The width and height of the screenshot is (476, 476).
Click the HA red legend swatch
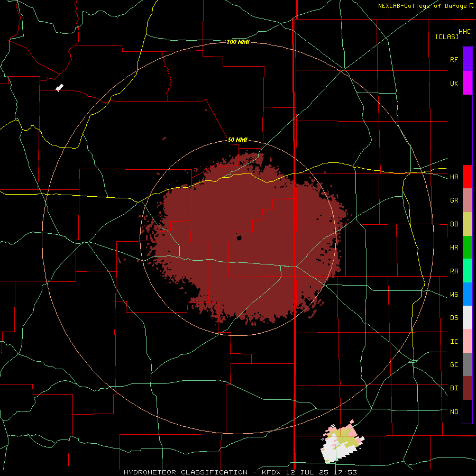(x=467, y=177)
